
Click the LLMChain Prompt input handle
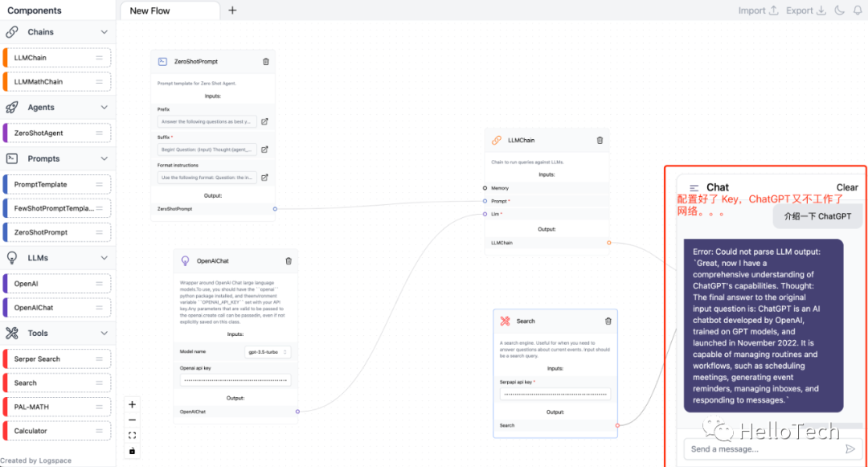tap(485, 201)
